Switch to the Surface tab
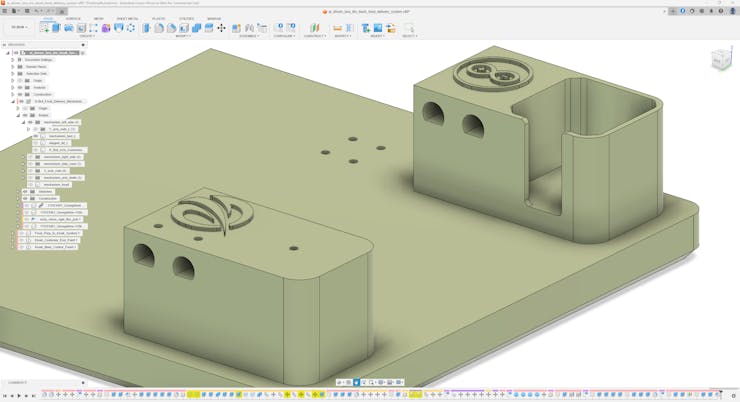Image resolution: width=740 pixels, height=402 pixels. 73,18
